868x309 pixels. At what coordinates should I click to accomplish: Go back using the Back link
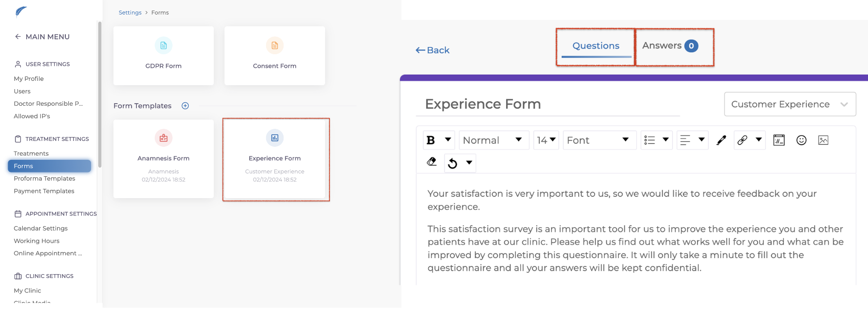point(433,50)
